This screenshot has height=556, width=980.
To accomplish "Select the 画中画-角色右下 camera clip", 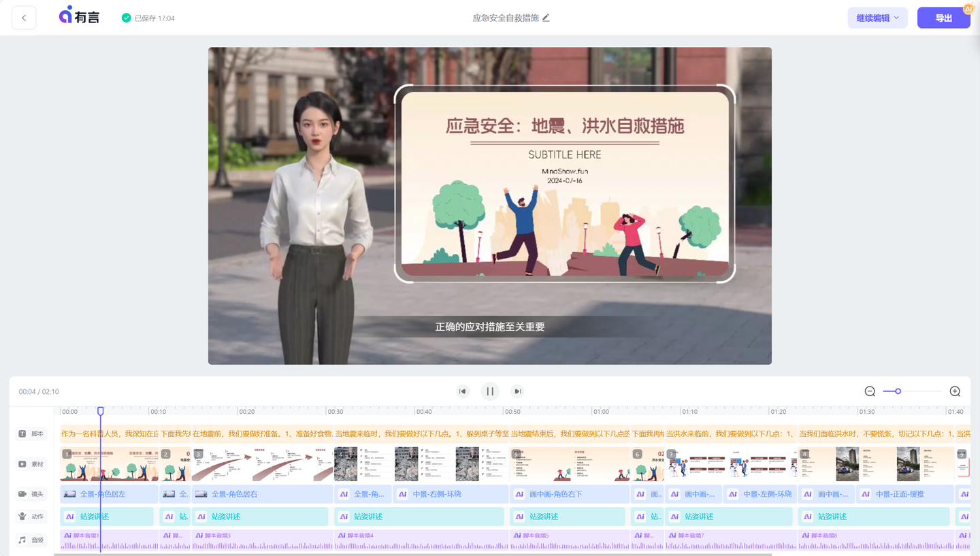I will pos(570,494).
